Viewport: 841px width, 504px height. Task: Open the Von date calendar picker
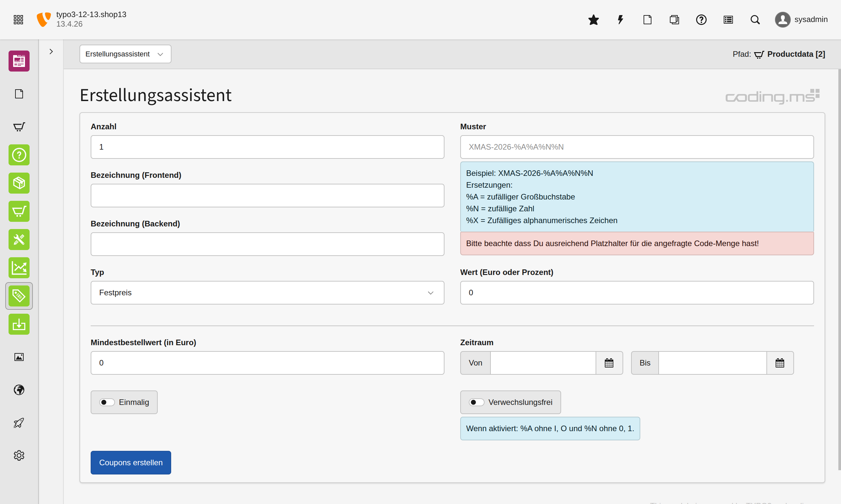[x=609, y=363]
